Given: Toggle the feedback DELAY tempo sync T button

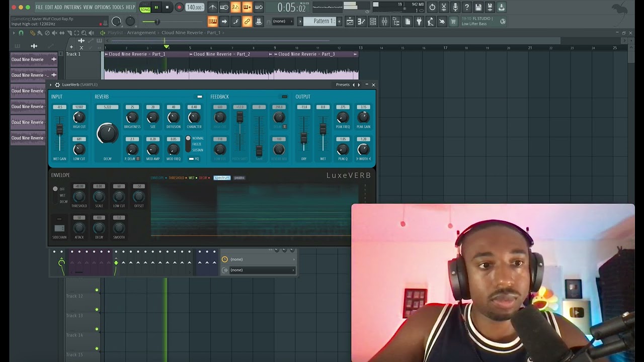Looking at the screenshot, I should click(285, 127).
